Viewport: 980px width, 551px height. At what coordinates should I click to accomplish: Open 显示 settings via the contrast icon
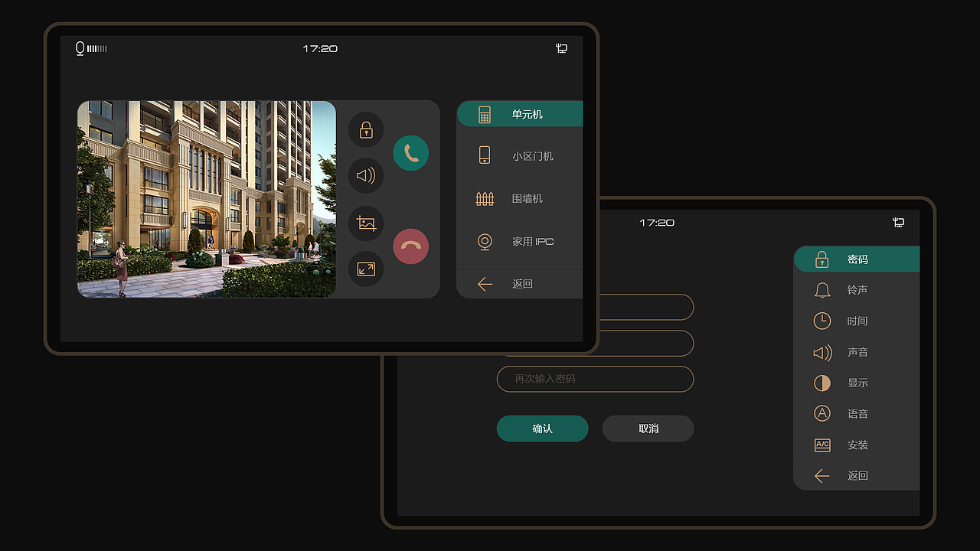pyautogui.click(x=822, y=383)
